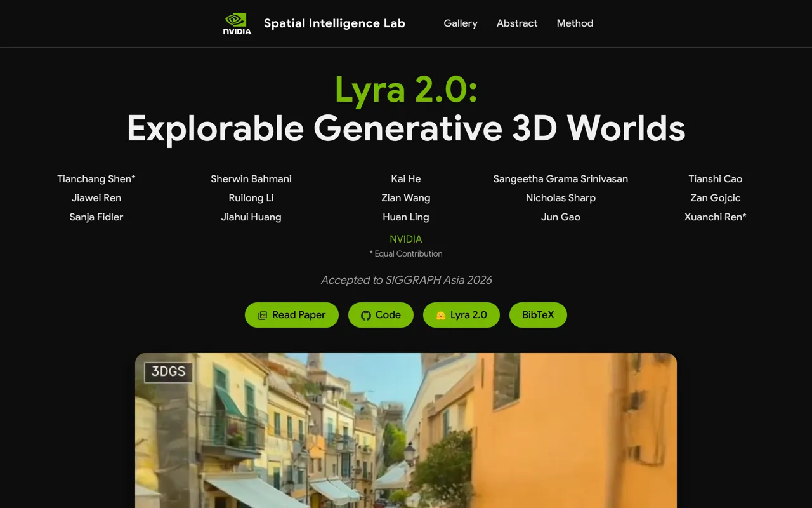Open author Sherwin Bahmani's page
The image size is (812, 508).
(x=251, y=179)
